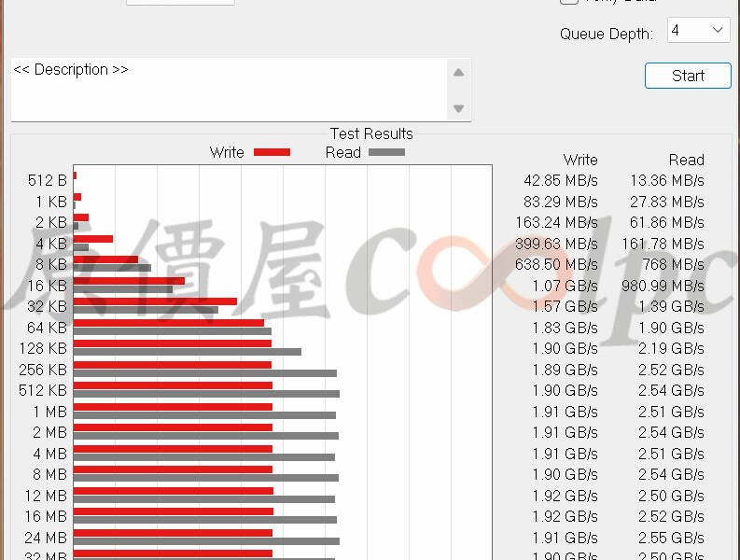Click the '768 MB/s' read value
Viewport: 740px width, 560px height.
pyautogui.click(x=674, y=264)
